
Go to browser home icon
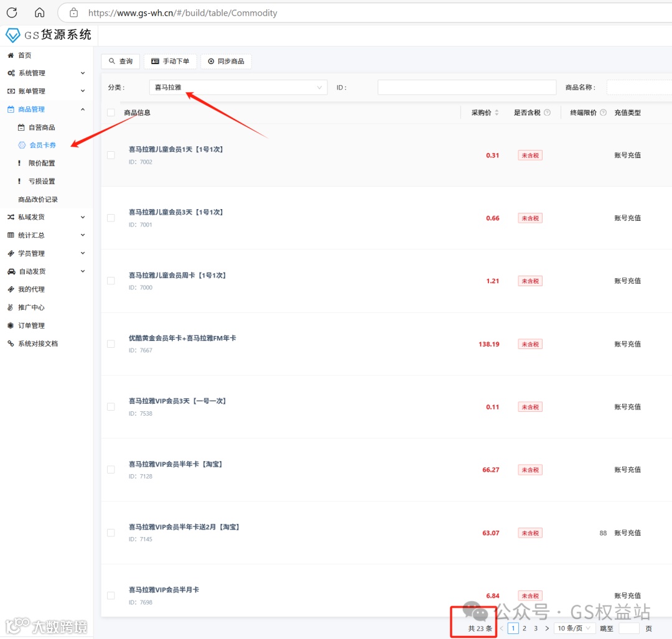tap(39, 12)
